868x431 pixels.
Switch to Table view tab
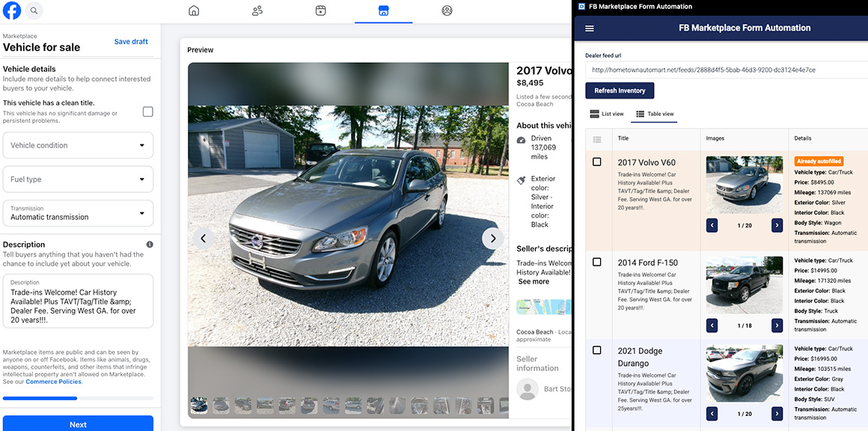[x=654, y=114]
